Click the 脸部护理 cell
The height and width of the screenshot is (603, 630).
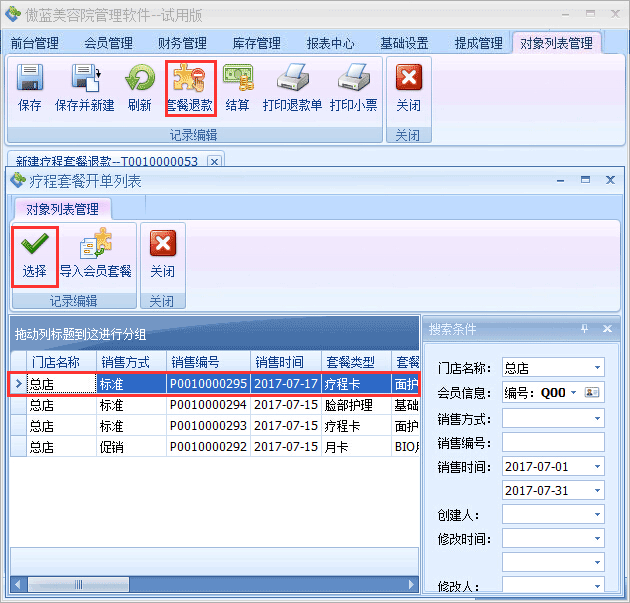click(x=356, y=405)
